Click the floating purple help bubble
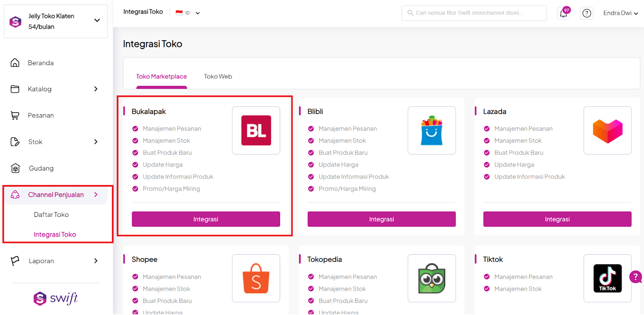 [x=636, y=277]
